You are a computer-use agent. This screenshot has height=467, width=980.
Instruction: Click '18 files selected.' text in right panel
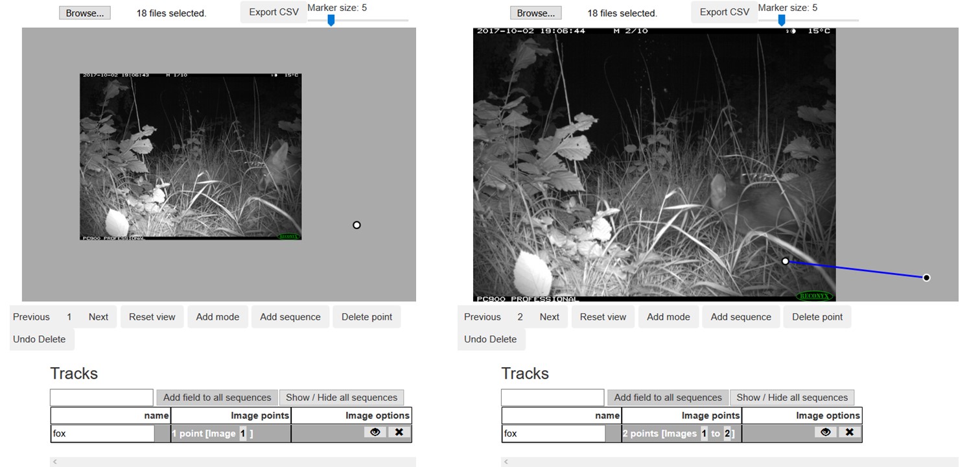tap(622, 13)
